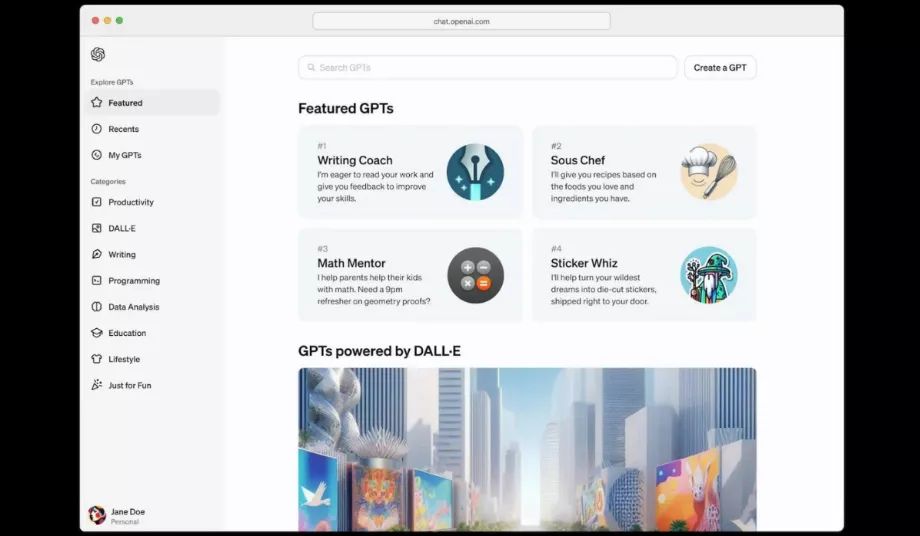Select the Featured menu item
This screenshot has height=536, width=920.
coord(152,103)
